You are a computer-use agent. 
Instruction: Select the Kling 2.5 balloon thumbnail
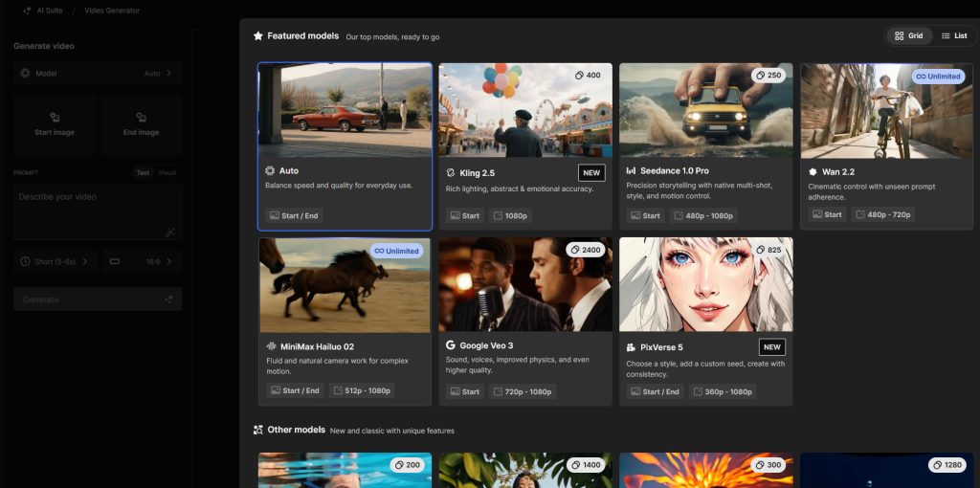(525, 110)
